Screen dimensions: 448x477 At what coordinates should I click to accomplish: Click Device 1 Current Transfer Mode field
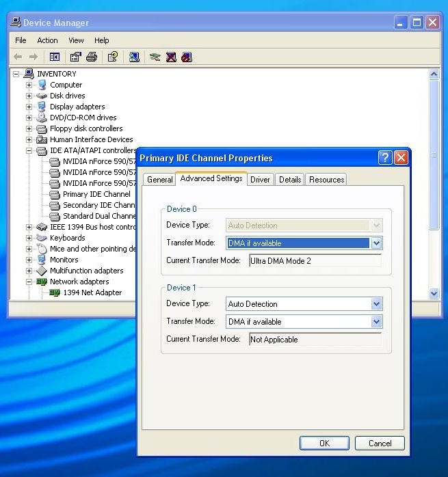(x=315, y=339)
